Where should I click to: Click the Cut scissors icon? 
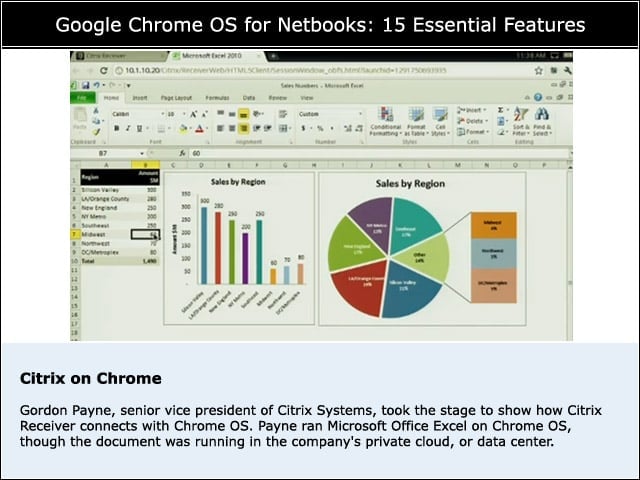pyautogui.click(x=96, y=111)
